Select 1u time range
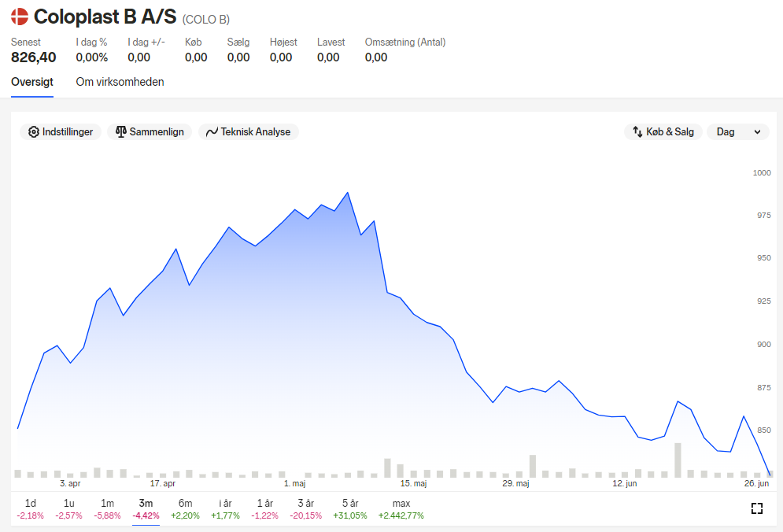This screenshot has height=532, width=783. pyautogui.click(x=69, y=509)
